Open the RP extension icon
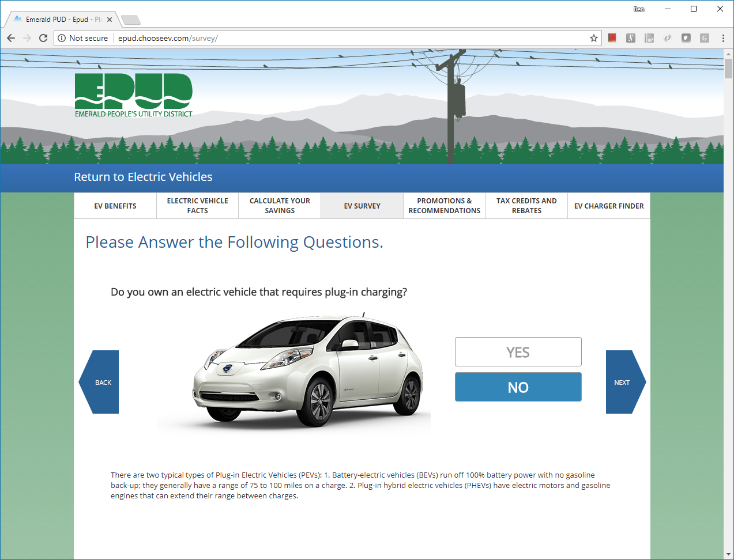Viewport: 734px width, 560px height. pyautogui.click(x=649, y=38)
